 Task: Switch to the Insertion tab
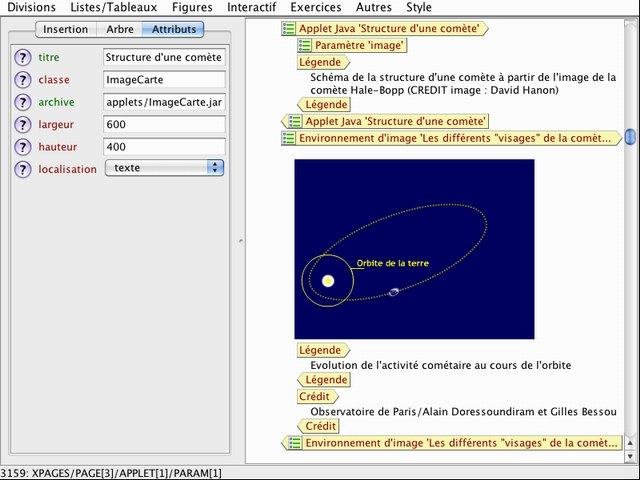[x=66, y=29]
